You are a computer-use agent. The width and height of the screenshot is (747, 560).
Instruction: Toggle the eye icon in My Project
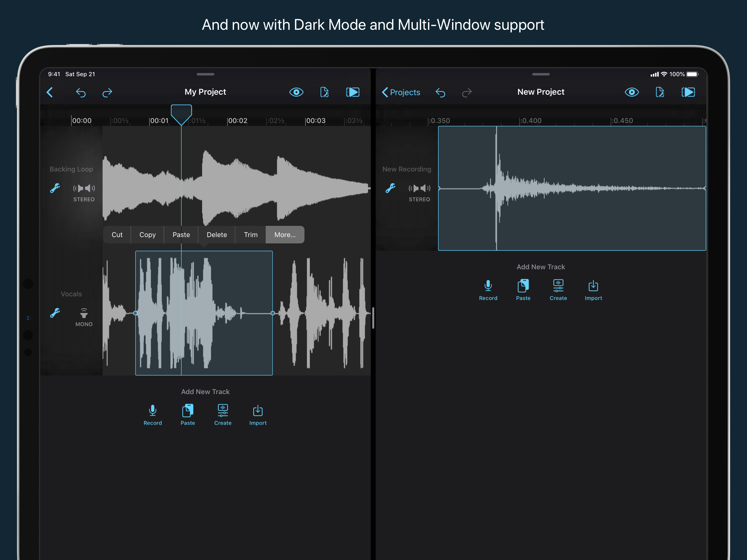coord(296,92)
